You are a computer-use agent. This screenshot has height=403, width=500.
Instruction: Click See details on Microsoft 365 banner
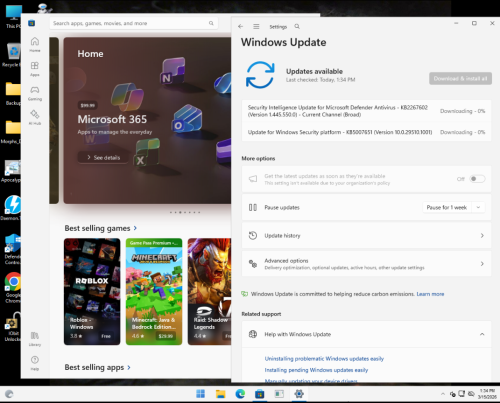(x=103, y=157)
